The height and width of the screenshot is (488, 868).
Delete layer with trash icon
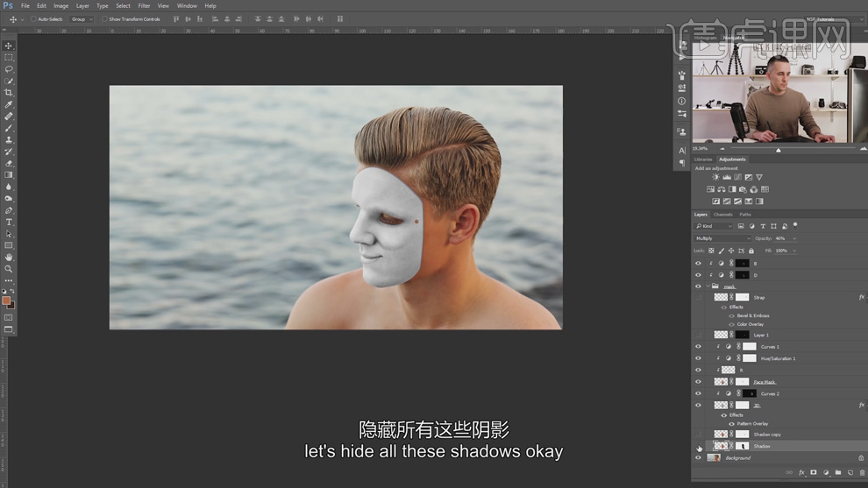(x=862, y=472)
